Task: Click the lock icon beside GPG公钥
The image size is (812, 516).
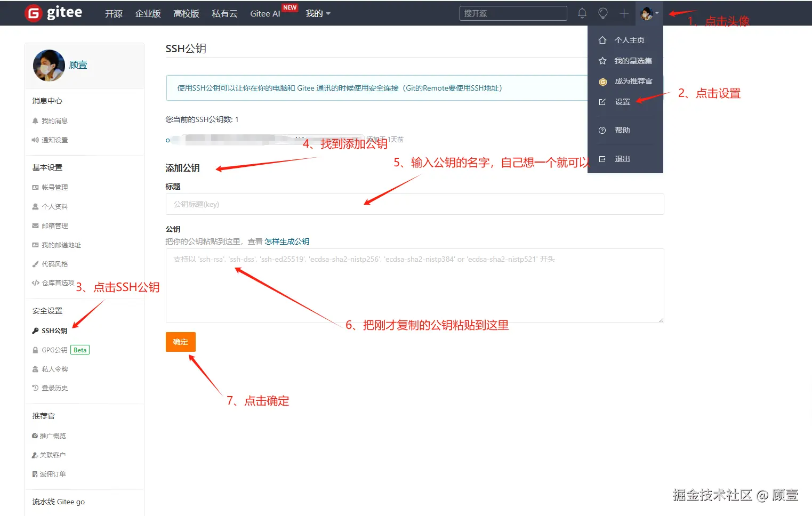Action: pos(35,350)
